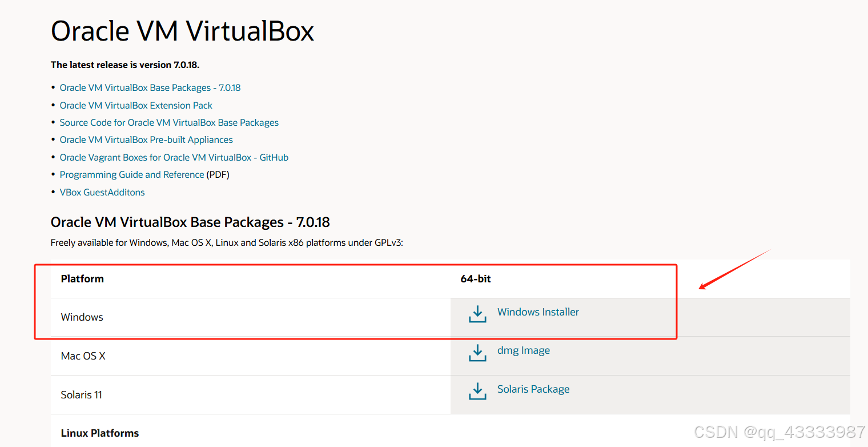The image size is (868, 447).
Task: View Source Code for VirtualBox Base Packages
Action: (x=169, y=122)
